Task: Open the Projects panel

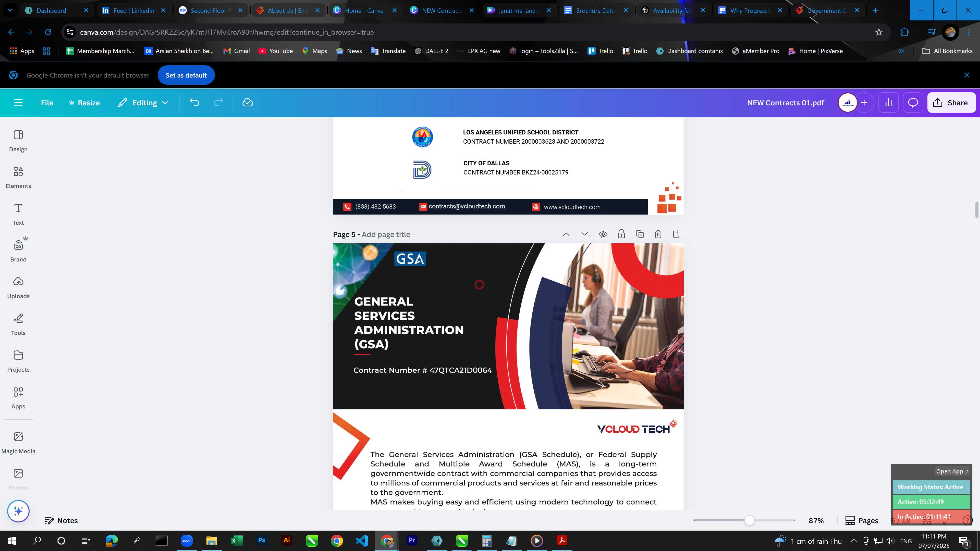Action: [x=18, y=361]
